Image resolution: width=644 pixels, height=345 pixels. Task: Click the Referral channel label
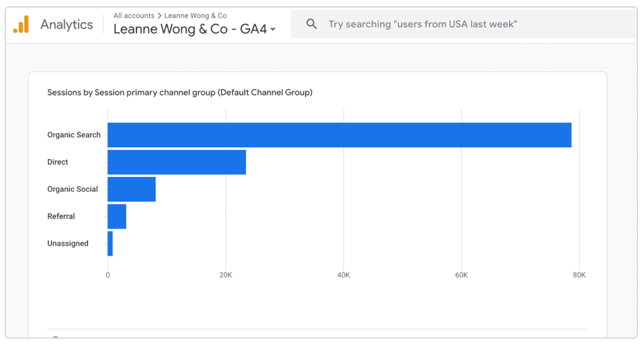[61, 217]
